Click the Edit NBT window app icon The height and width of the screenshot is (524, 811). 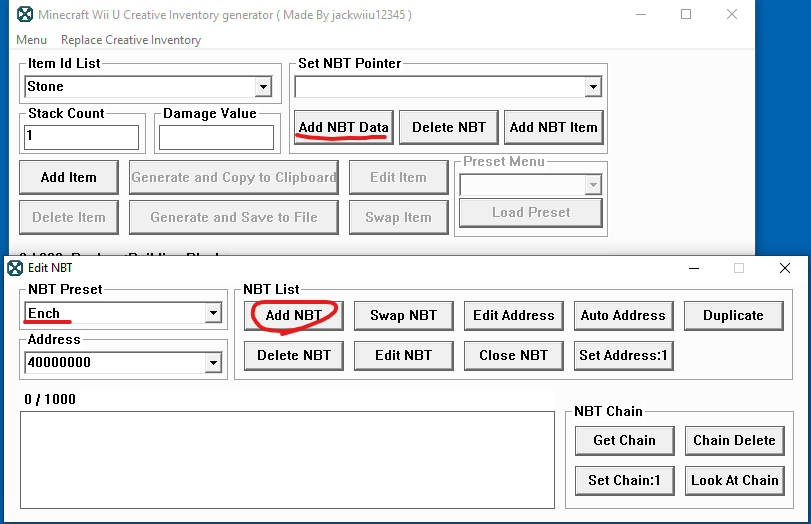point(15,268)
